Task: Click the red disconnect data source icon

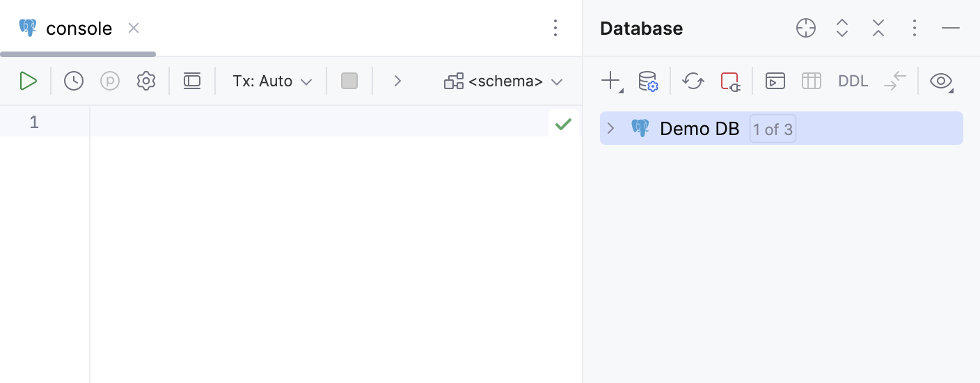Action: coord(729,81)
